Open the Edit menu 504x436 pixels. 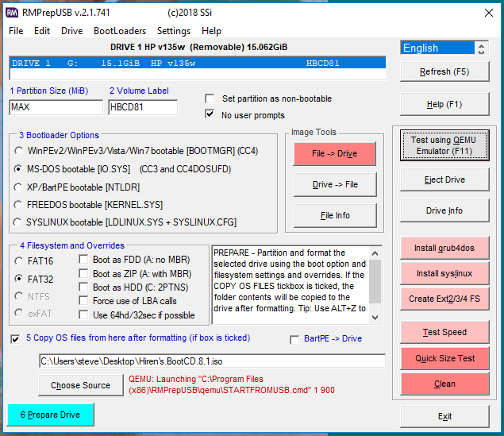(42, 31)
